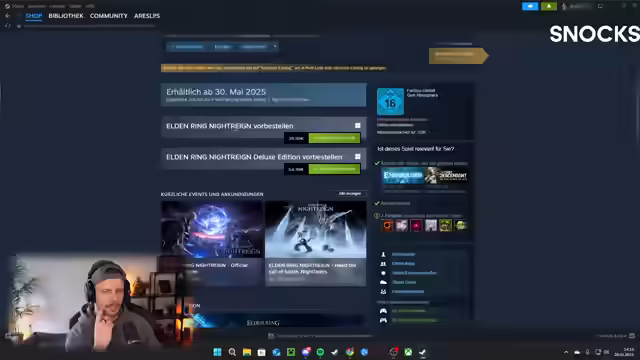Click the green Android friend avatar
This screenshot has height=360, width=640.
(x=460, y=225)
